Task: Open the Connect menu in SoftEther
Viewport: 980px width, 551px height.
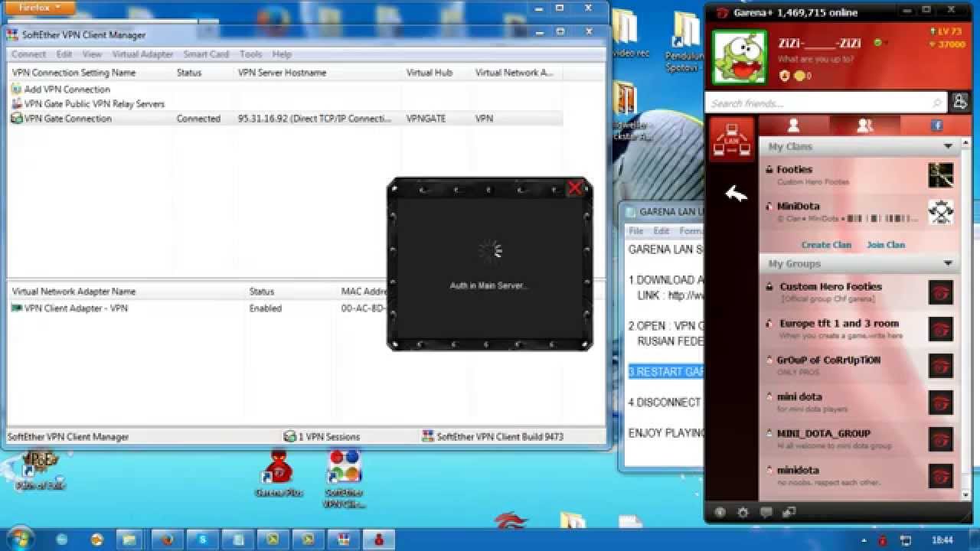Action: tap(28, 54)
